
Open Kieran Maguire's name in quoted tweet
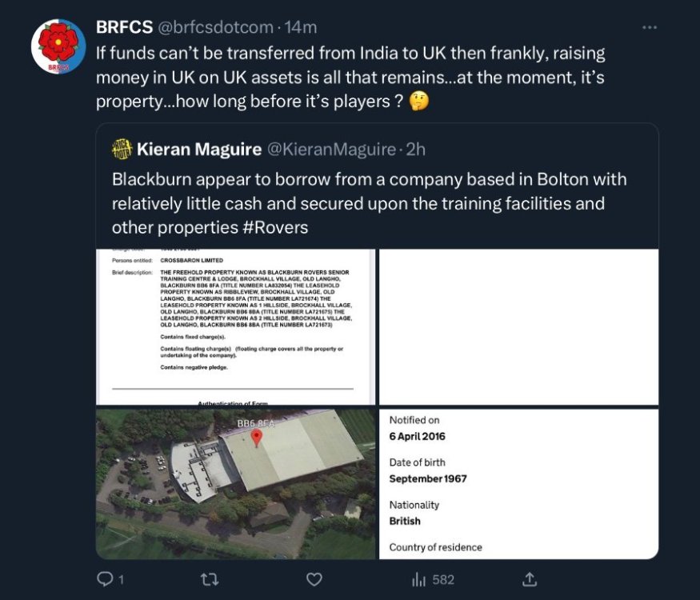197,149
